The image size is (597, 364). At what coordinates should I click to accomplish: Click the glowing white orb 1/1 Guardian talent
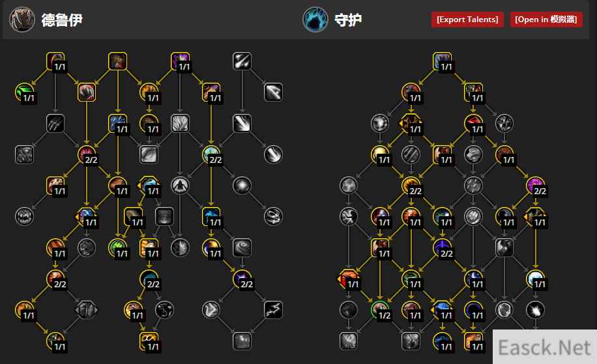click(536, 279)
